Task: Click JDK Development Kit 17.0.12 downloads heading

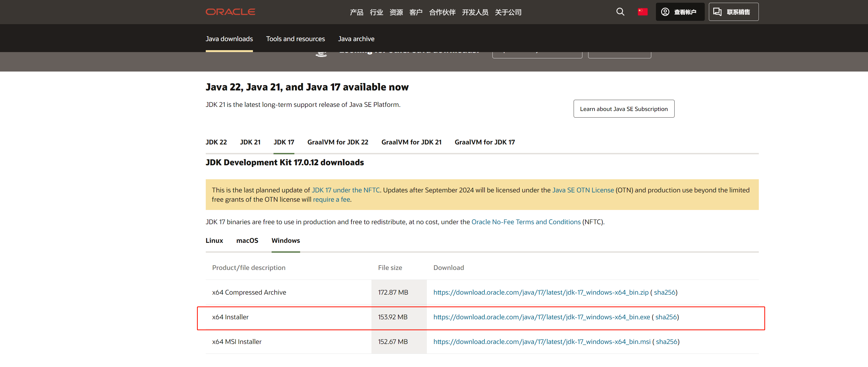Action: tap(284, 162)
